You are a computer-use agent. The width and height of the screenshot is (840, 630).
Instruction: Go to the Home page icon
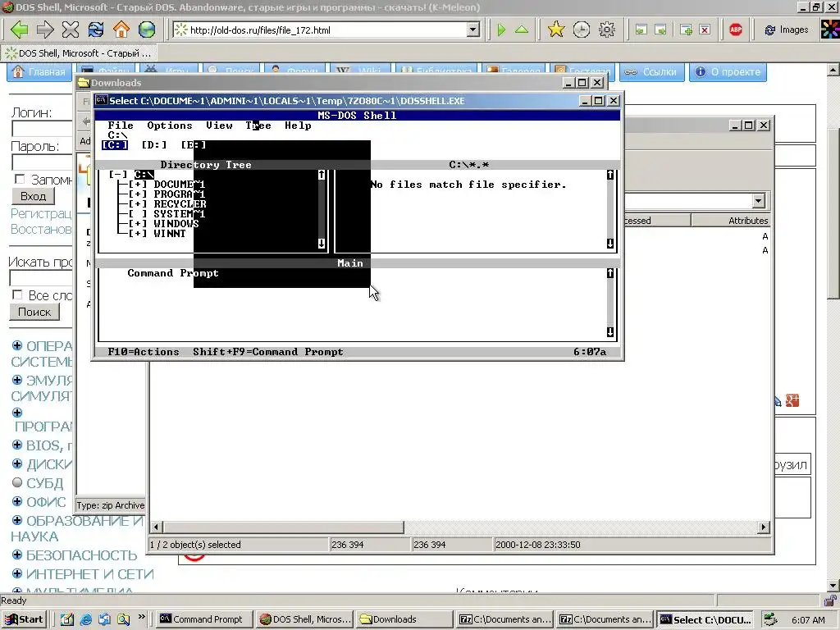tap(121, 30)
